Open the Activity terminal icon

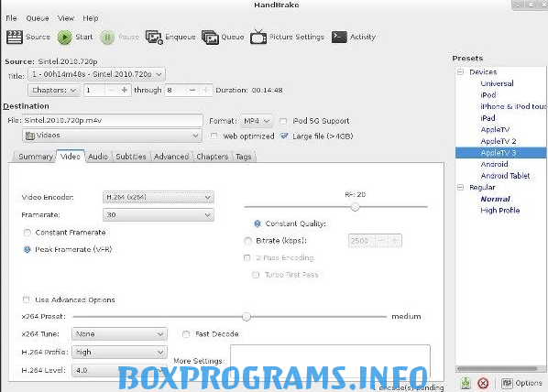point(339,37)
